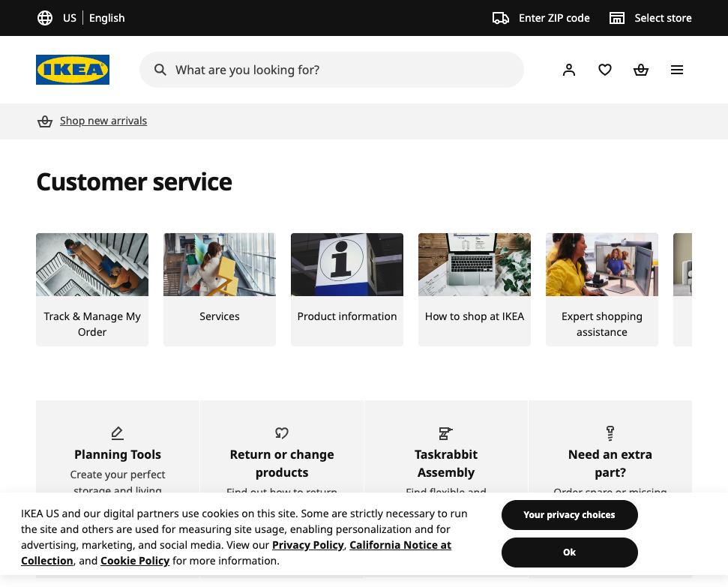
Task: Open Privacy Policy link
Action: point(308,545)
